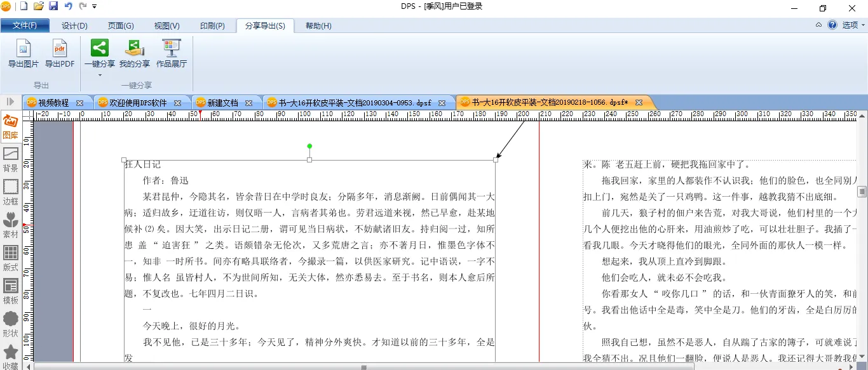Expand the One-click Share (一键分享) dropdown arrow
868x370 pixels.
pyautogui.click(x=100, y=75)
